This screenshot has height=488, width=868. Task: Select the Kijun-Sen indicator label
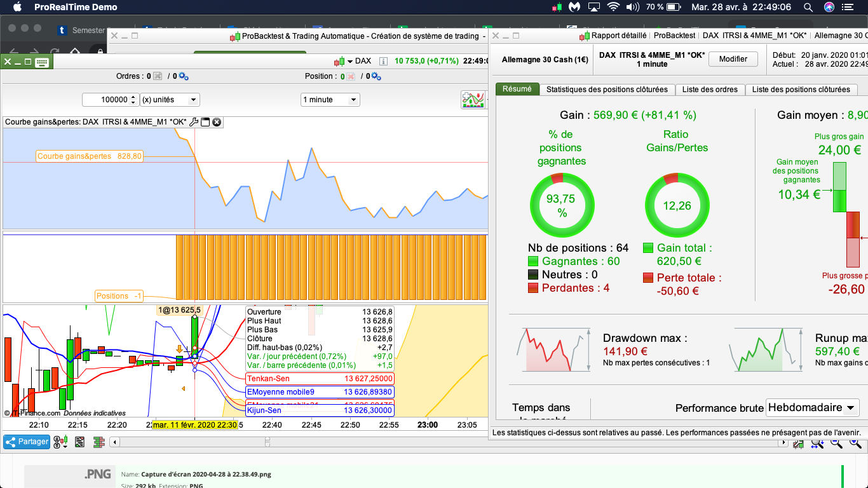coord(320,410)
